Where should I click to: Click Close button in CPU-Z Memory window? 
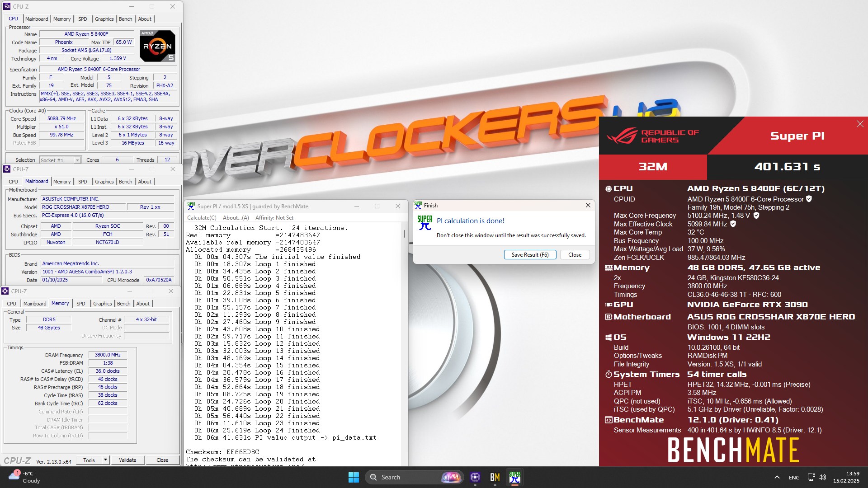coord(162,460)
